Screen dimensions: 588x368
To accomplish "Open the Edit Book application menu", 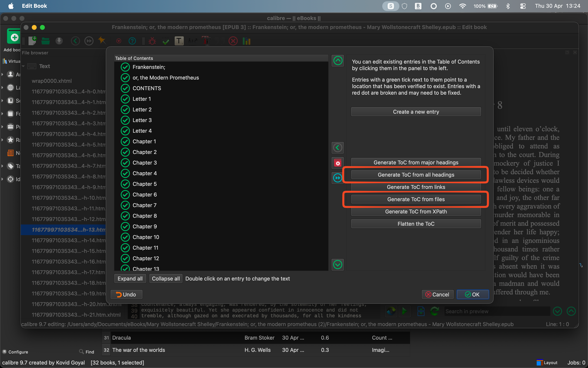I will click(x=34, y=6).
